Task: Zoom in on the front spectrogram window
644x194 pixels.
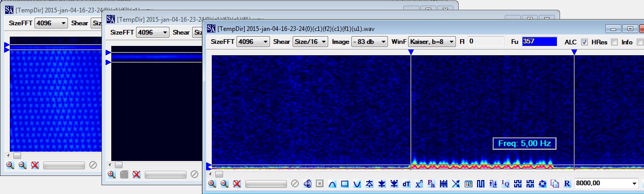Action: (x=212, y=184)
